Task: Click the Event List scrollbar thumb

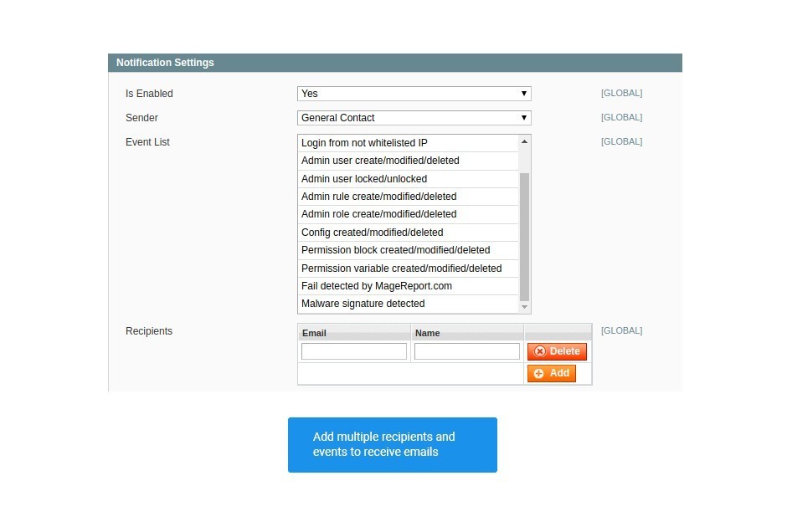Action: tap(524, 237)
